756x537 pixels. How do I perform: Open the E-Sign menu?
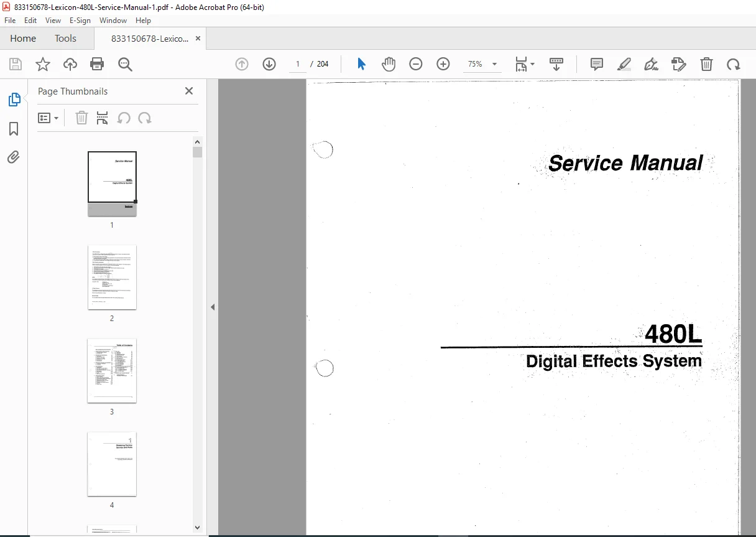(x=80, y=21)
